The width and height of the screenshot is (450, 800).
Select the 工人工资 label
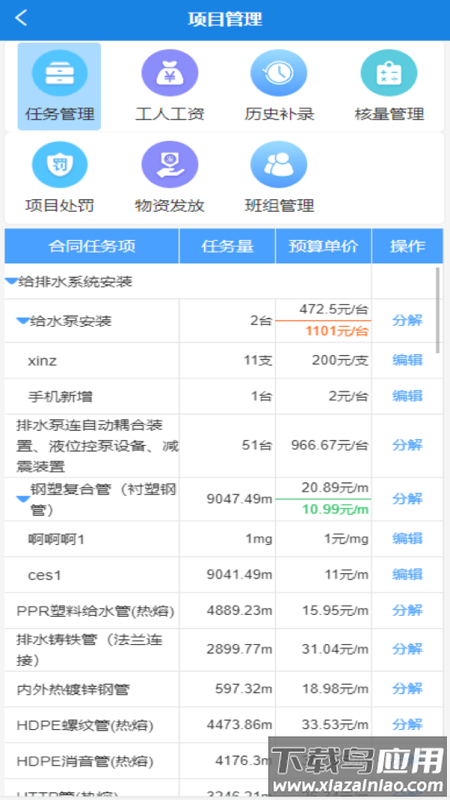pyautogui.click(x=169, y=114)
